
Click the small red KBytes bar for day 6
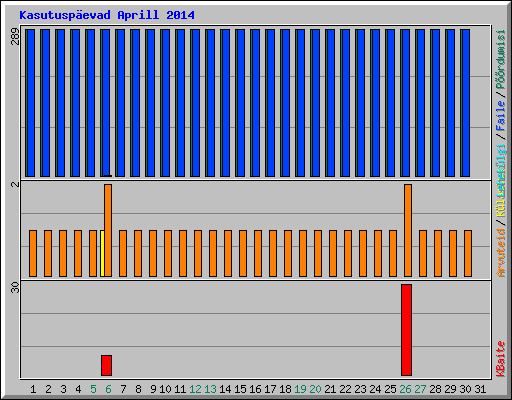tap(106, 365)
